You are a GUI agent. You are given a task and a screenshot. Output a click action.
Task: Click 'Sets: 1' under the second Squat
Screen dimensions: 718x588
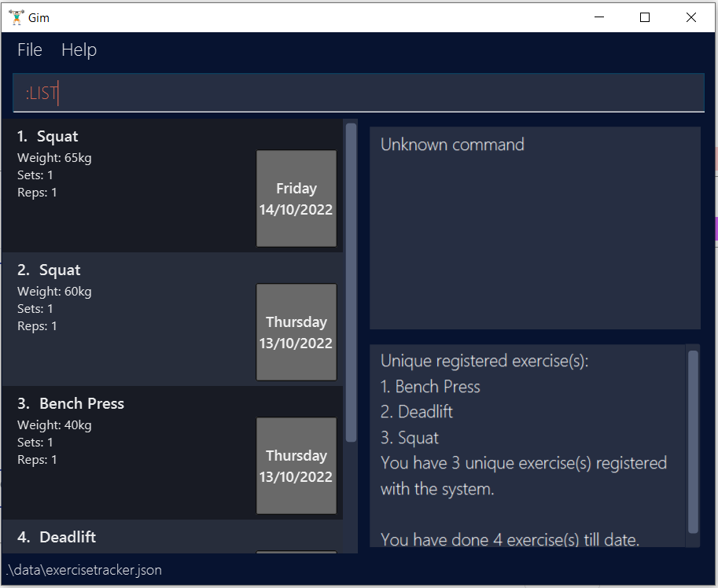(35, 309)
